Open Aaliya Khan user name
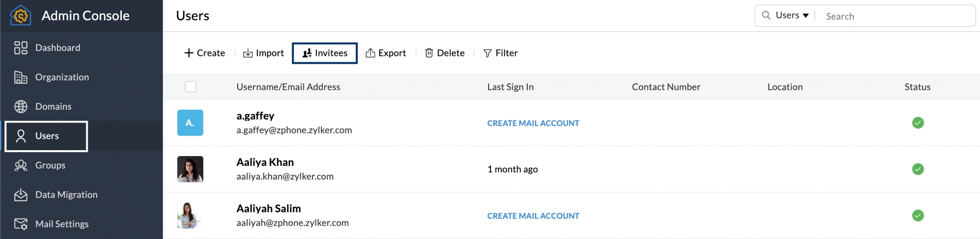Viewport: 980px width, 239px height. pyautogui.click(x=265, y=162)
